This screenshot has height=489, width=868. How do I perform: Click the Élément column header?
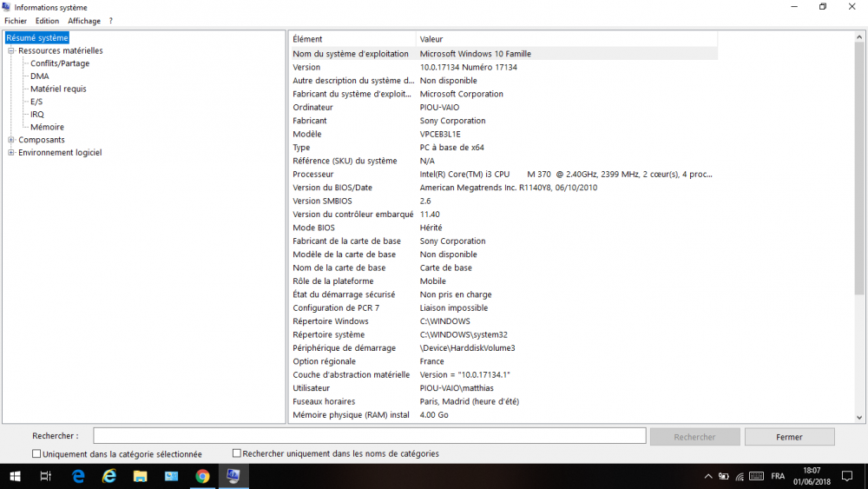click(352, 39)
